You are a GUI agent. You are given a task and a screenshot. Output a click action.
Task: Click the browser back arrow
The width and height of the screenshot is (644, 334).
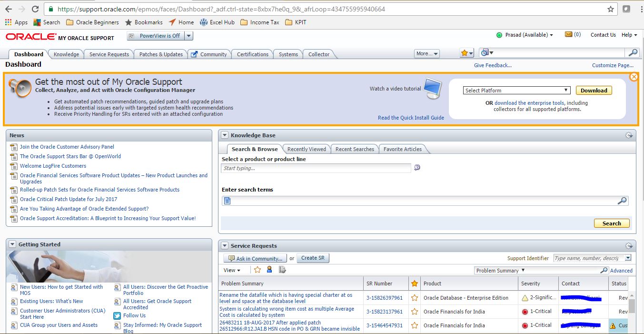tap(9, 9)
